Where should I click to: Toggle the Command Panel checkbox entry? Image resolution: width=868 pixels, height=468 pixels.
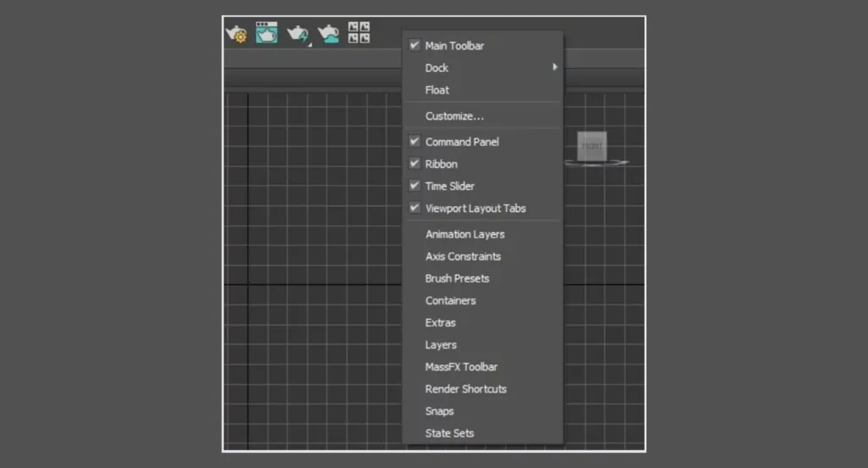tap(482, 142)
